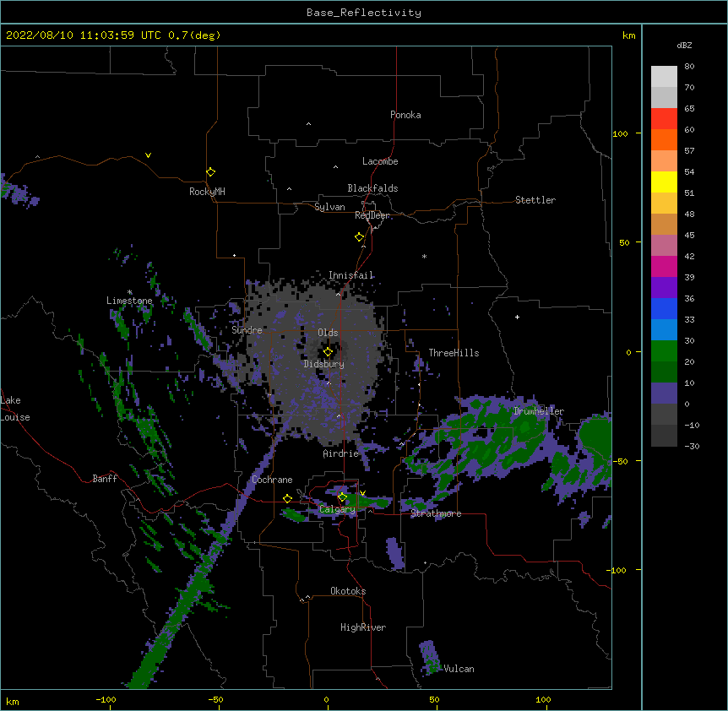This screenshot has height=711, width=728.
Task: Select the Olds label near radar center
Action: click(x=328, y=333)
